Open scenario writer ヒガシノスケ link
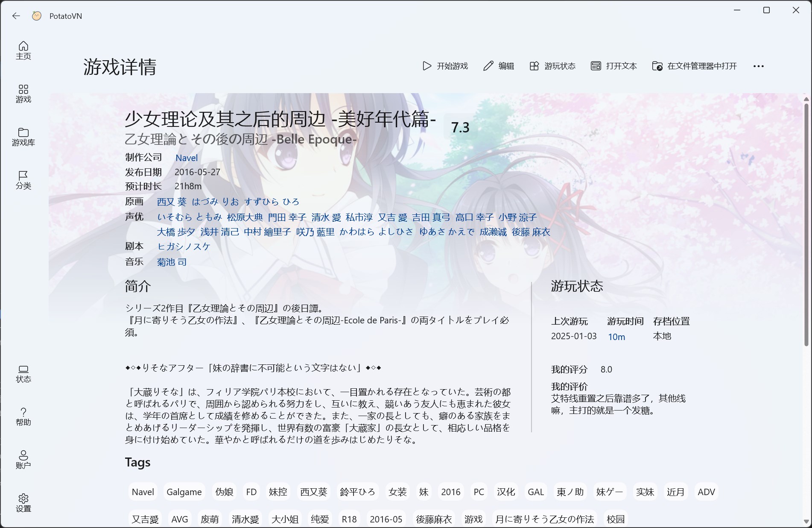 (184, 246)
